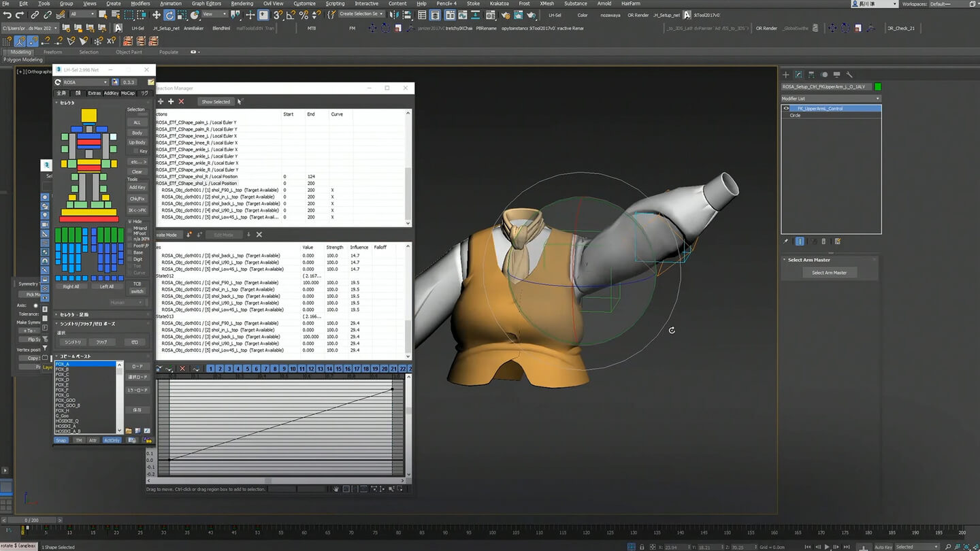Click the Unlink Selection tool
This screenshot has height=551, width=980.
click(x=48, y=15)
